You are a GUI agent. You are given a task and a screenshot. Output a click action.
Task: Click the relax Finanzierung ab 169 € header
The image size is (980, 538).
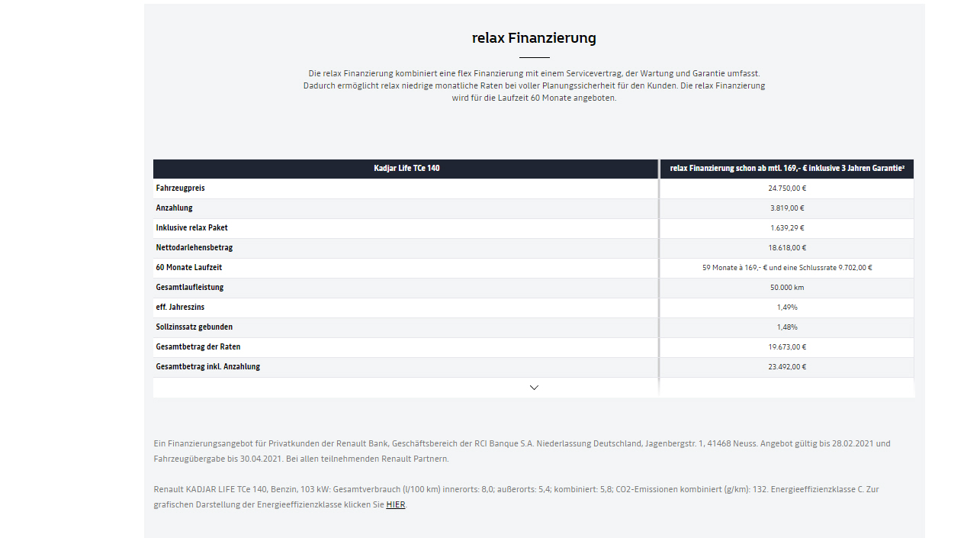click(787, 169)
